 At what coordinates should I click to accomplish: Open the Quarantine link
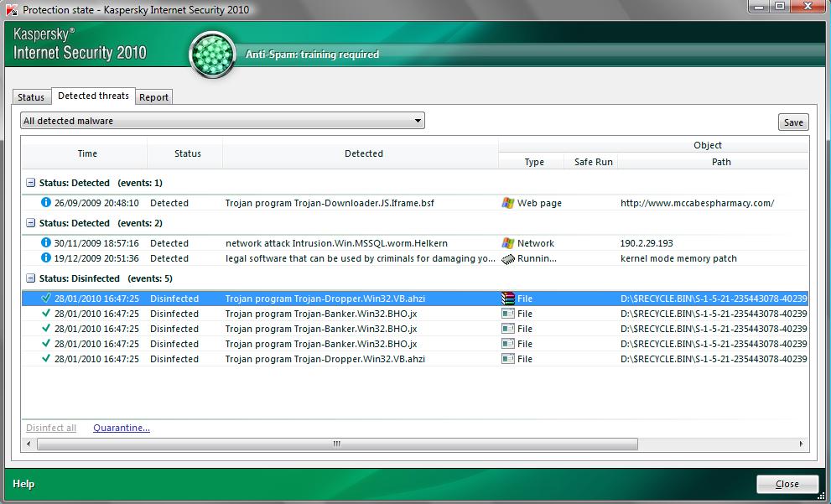(122, 428)
